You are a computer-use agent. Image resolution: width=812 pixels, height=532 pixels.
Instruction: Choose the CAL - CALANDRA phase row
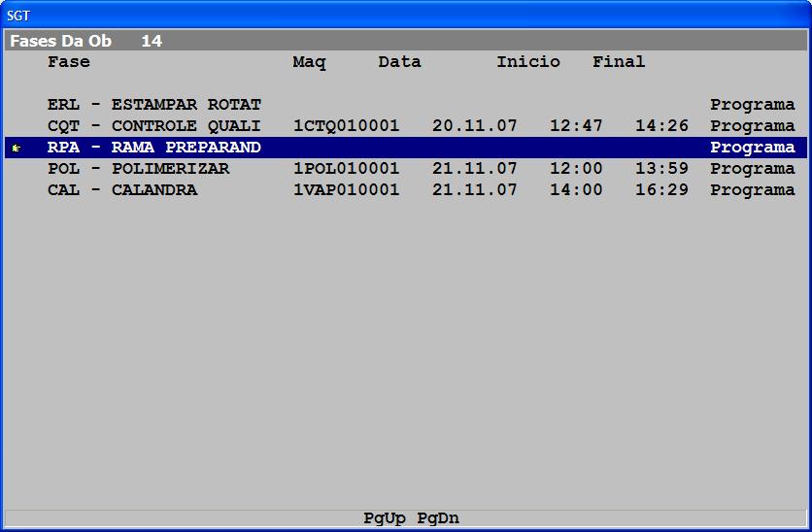(121, 190)
